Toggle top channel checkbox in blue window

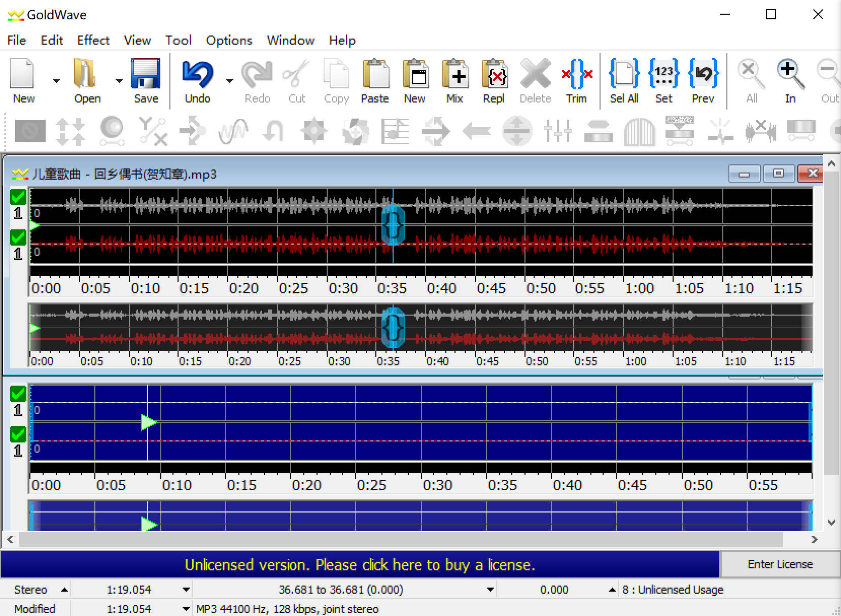18,394
